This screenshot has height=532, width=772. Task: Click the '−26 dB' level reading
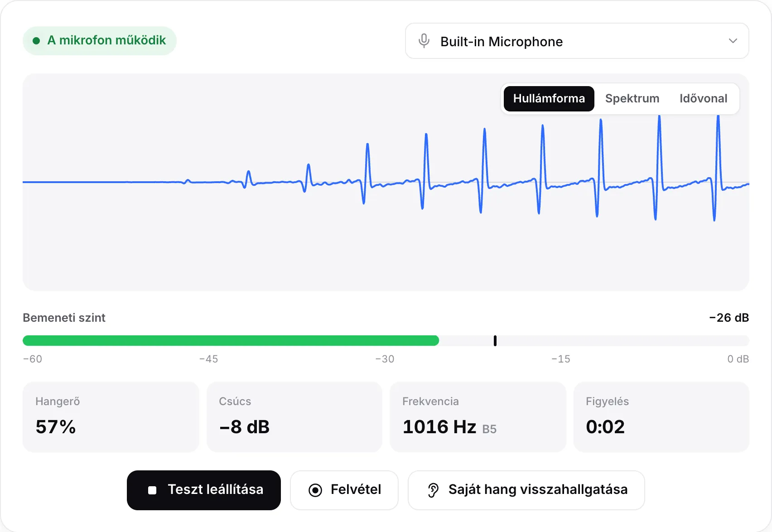pos(729,317)
